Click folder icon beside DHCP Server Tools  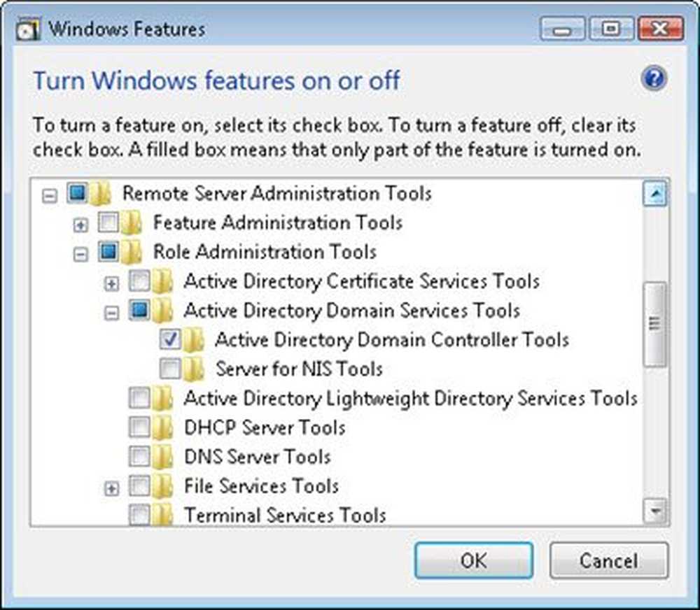(x=162, y=428)
